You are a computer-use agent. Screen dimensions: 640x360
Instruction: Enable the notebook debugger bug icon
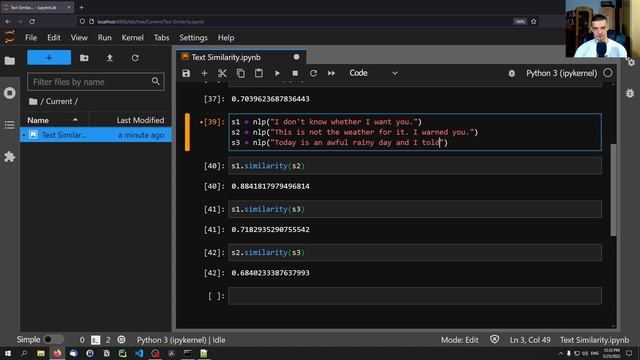511,73
